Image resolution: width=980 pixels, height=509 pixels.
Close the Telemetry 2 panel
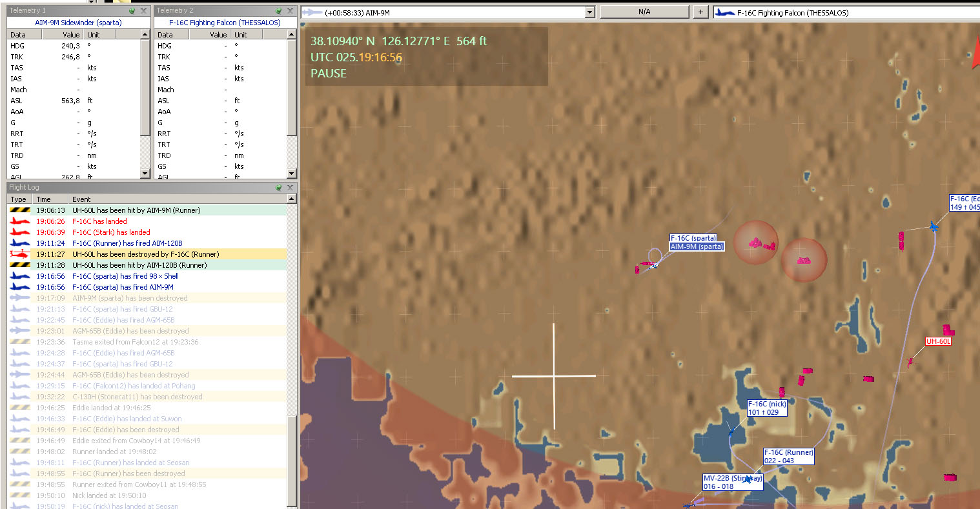click(x=290, y=11)
